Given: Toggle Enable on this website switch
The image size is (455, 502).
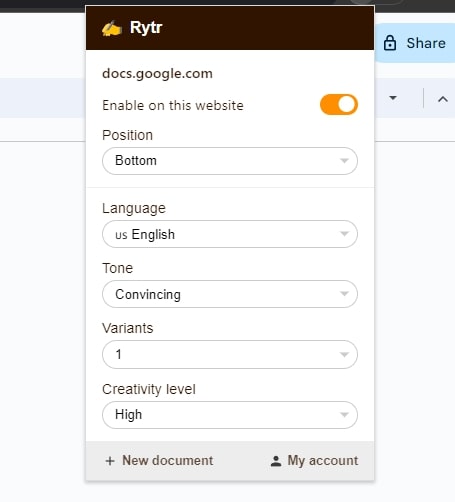Looking at the screenshot, I should (x=339, y=105).
